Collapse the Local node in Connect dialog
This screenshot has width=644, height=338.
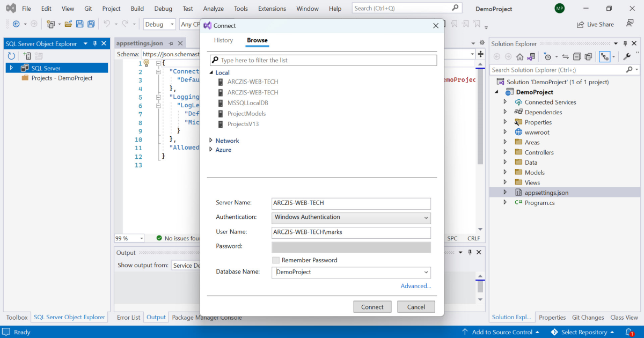[x=211, y=73]
